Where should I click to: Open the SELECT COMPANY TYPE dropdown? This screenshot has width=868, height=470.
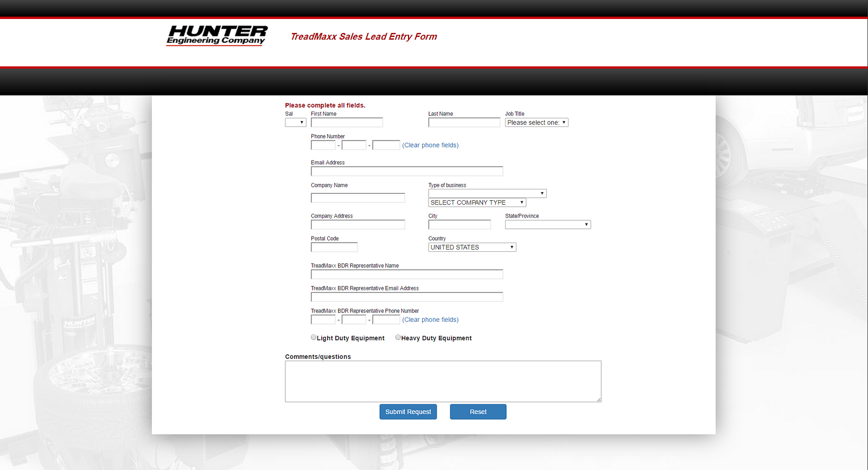coord(477,202)
